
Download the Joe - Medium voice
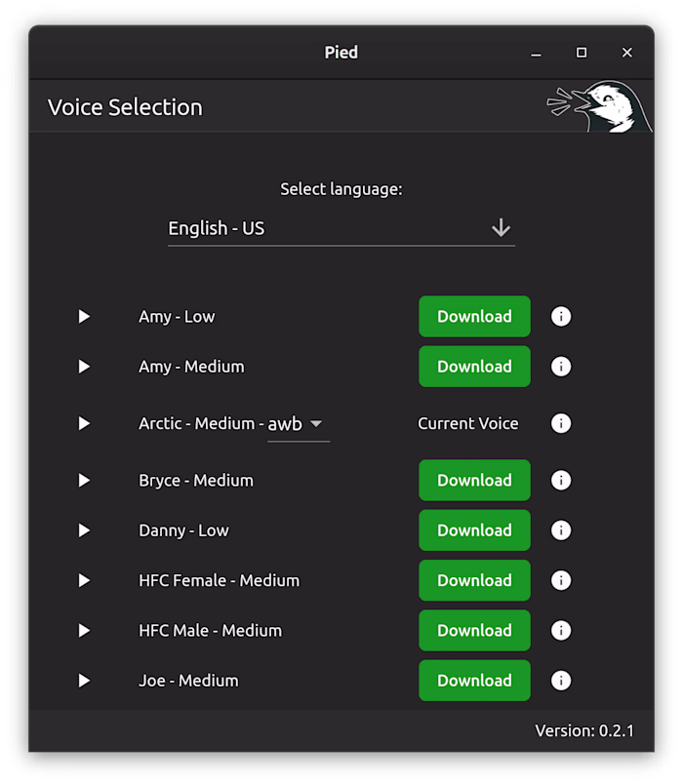474,681
